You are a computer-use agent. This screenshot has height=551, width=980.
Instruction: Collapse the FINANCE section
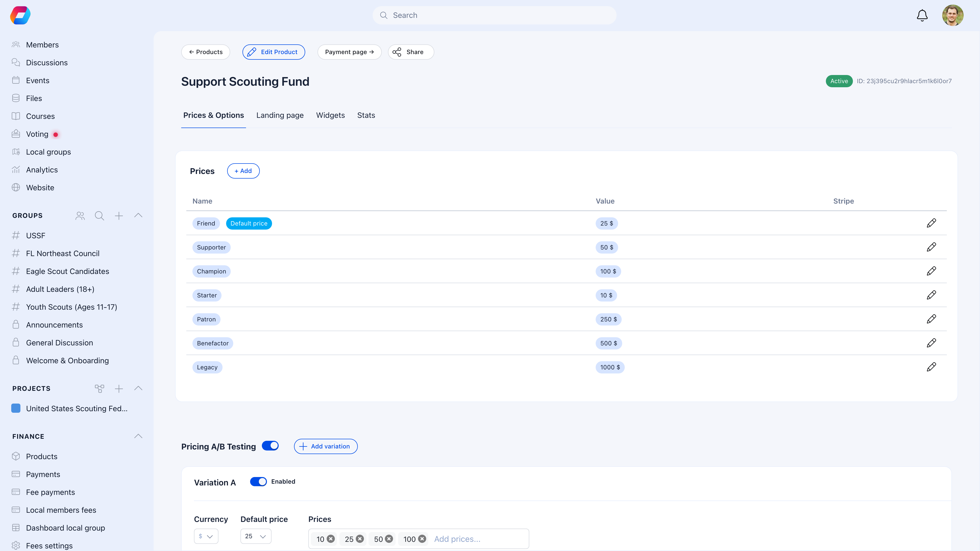138,436
